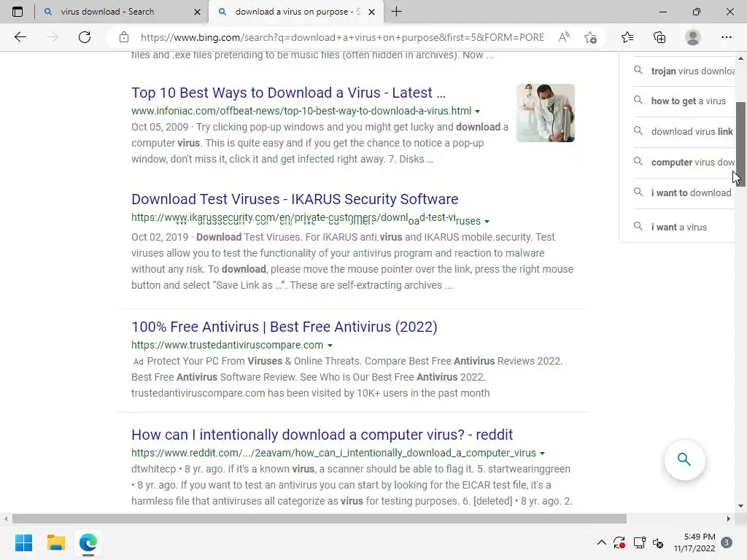Click the muted volume tray icon

pos(659,542)
